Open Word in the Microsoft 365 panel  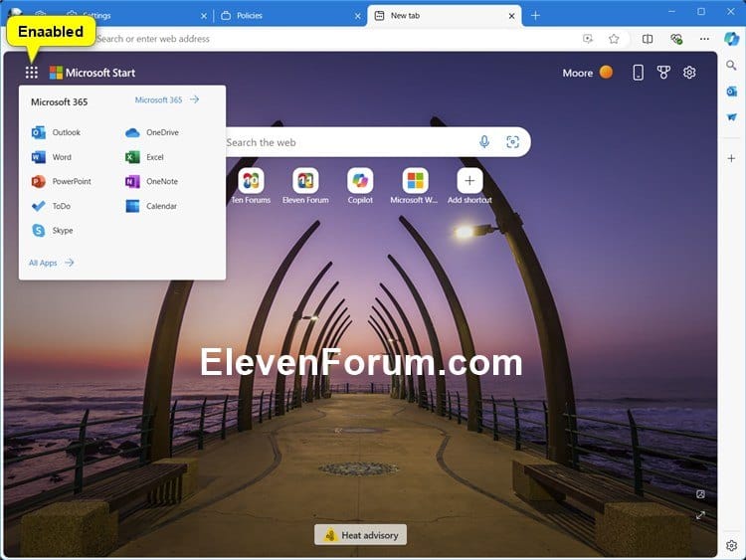[52, 157]
